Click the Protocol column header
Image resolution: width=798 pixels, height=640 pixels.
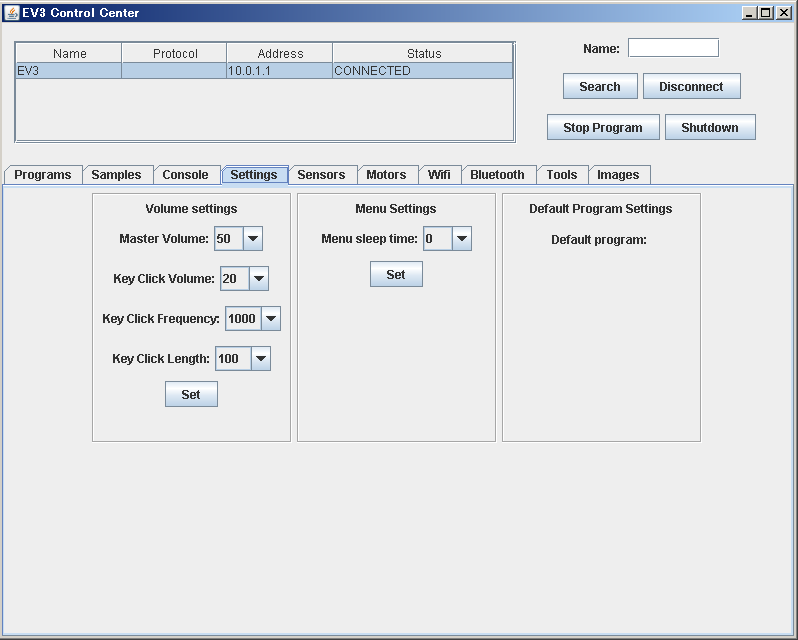click(x=175, y=53)
